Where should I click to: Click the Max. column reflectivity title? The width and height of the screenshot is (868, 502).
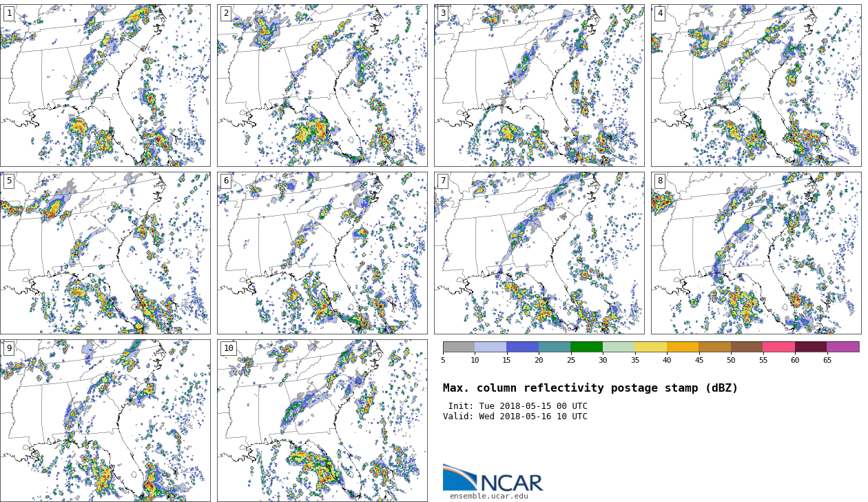[590, 388]
